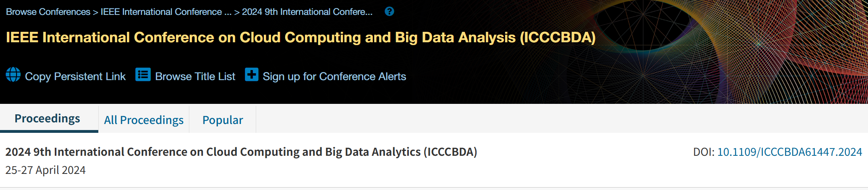Open the Browse Title List link
868x190 pixels.
click(x=195, y=76)
